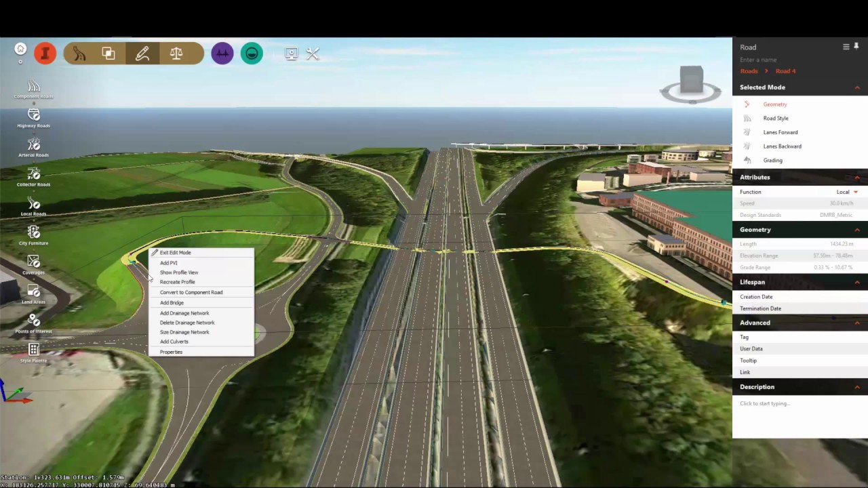Activate the Analyze scales toolbar icon
The height and width of the screenshot is (488, 868).
click(176, 54)
